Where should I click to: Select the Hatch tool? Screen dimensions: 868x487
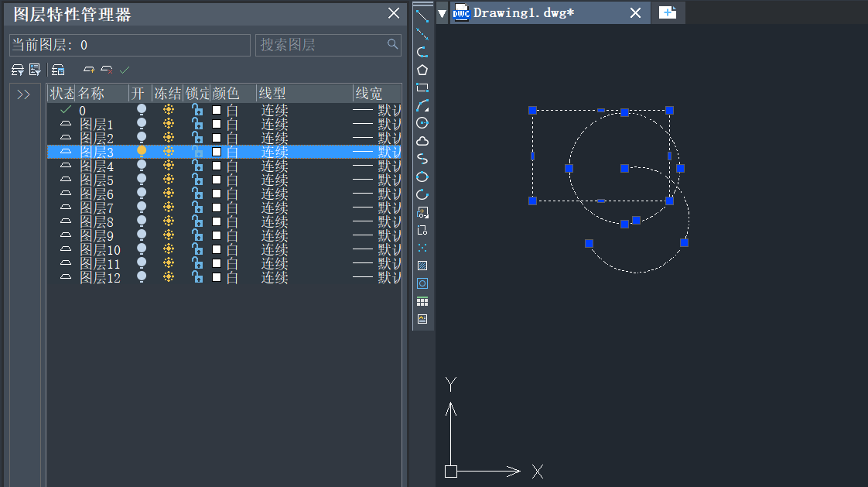pos(422,266)
